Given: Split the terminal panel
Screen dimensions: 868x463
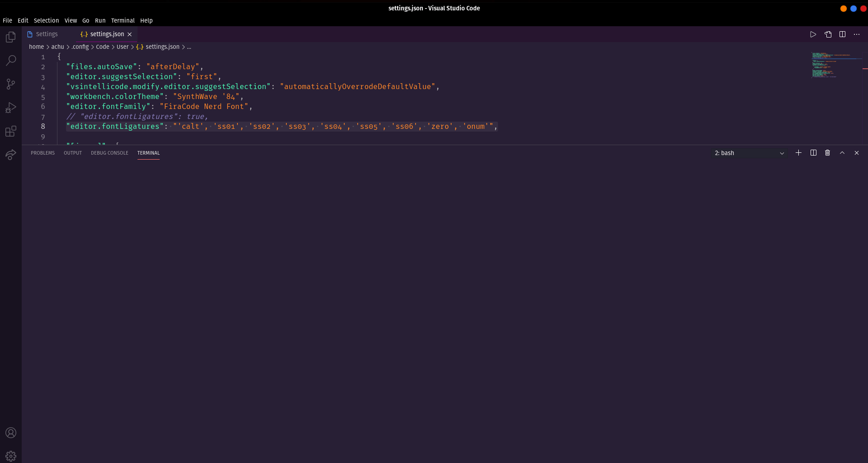Looking at the screenshot, I should coord(813,153).
